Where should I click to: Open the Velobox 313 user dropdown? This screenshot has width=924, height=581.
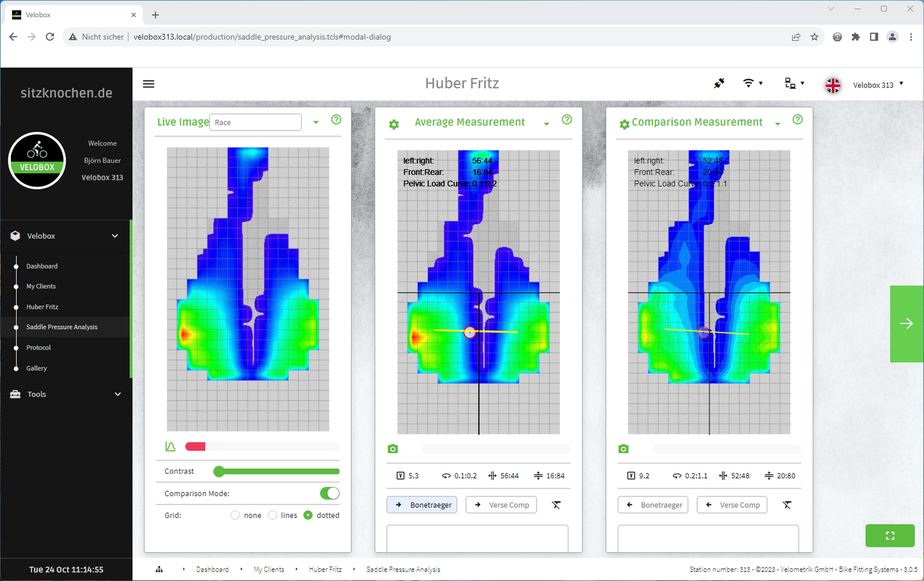[x=878, y=85]
